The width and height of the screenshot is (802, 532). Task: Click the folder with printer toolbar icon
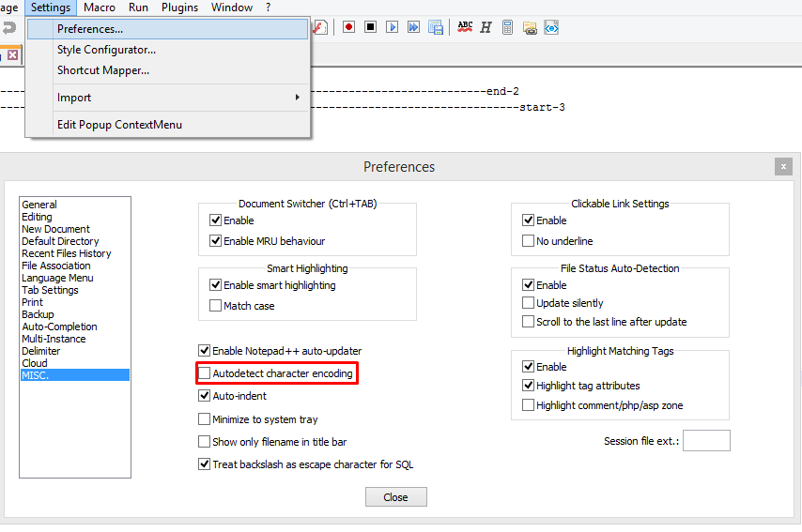[x=530, y=27]
